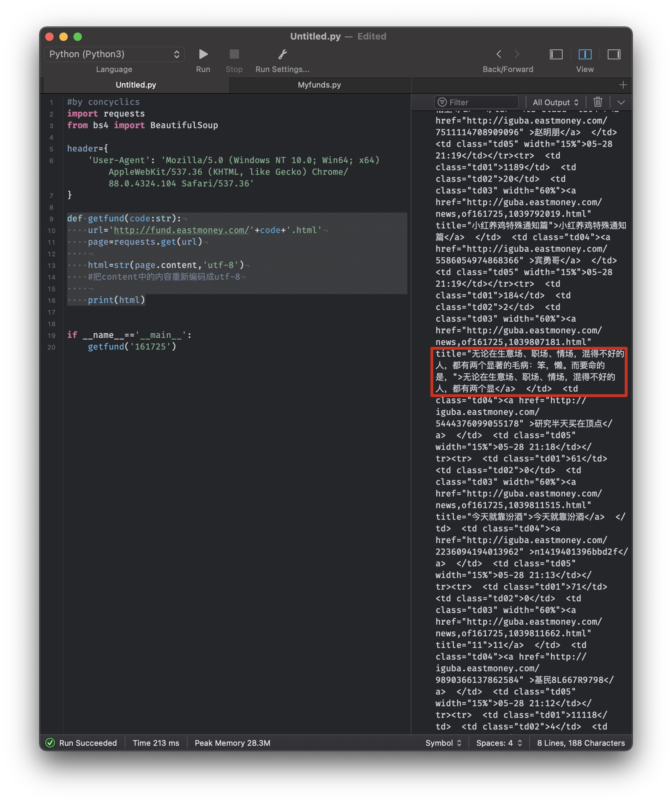Focus the console Filter field
Image resolution: width=672 pixels, height=803 pixels.
(x=476, y=102)
